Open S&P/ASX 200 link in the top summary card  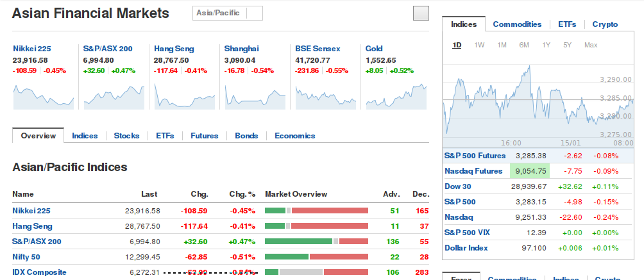point(108,49)
